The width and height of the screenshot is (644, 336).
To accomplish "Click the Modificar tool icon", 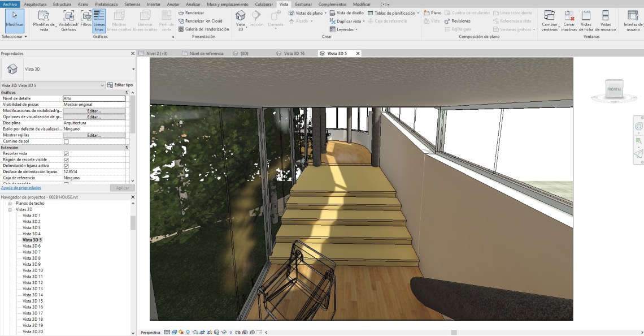I will pyautogui.click(x=15, y=17).
